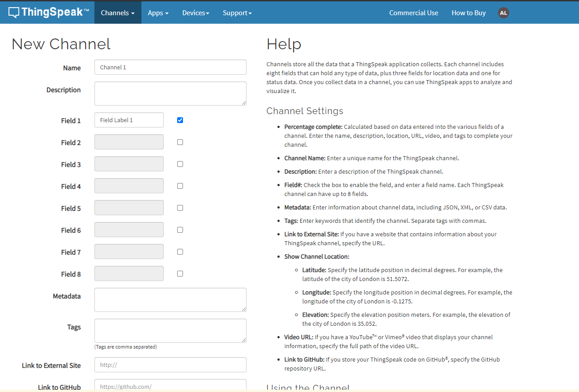Uncheck the Field 1 checkbox
This screenshot has width=579, height=392.
click(180, 120)
